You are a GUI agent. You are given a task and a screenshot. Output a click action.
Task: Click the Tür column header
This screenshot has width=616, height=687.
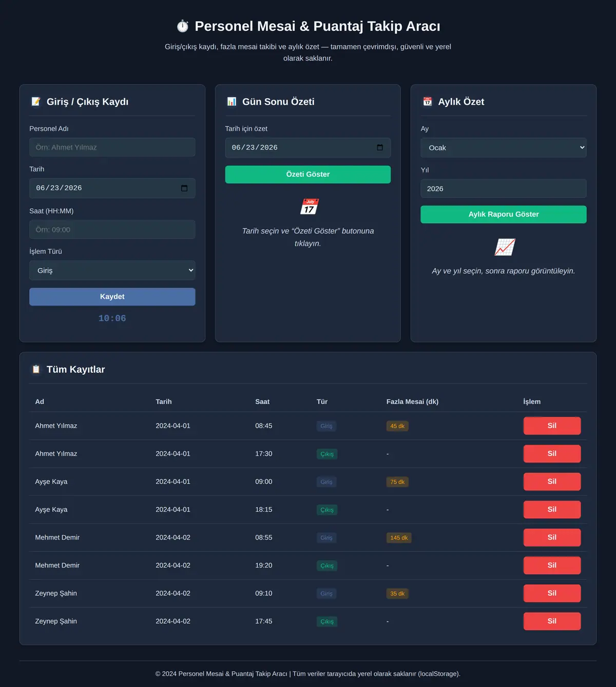pos(322,402)
